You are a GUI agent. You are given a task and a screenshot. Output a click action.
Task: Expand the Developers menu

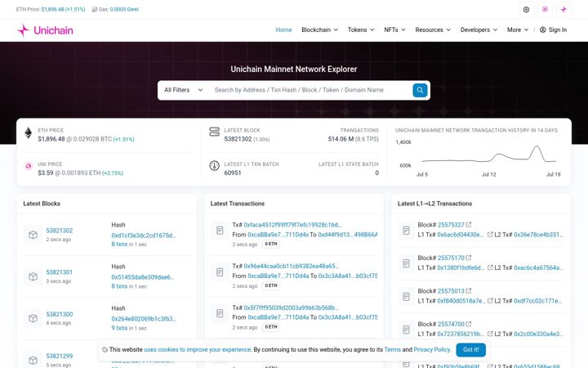pyautogui.click(x=479, y=29)
